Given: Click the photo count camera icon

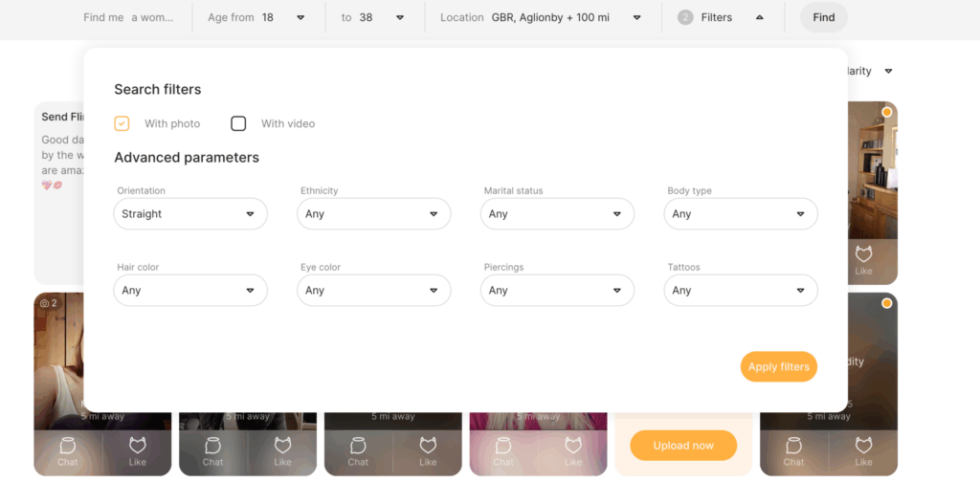Looking at the screenshot, I should click(44, 303).
